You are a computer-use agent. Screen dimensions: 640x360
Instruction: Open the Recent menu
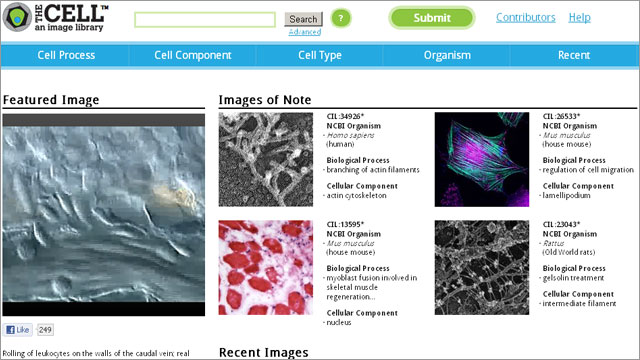click(574, 55)
